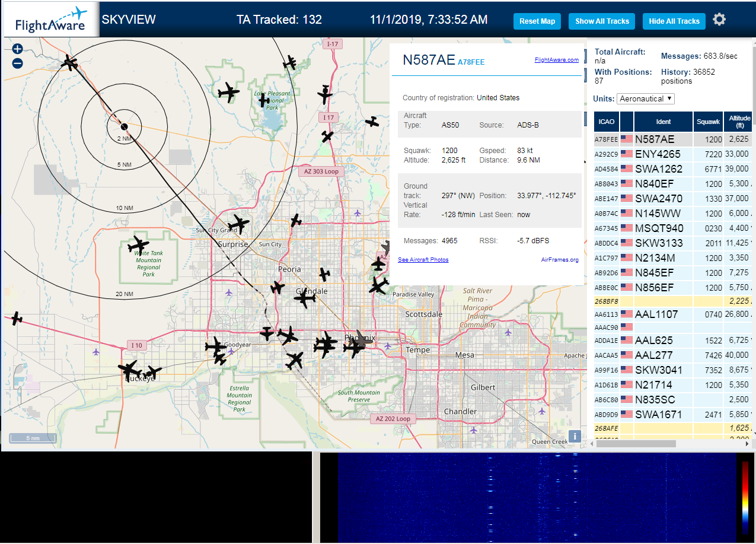Select SWA1671 row in table
The height and width of the screenshot is (544, 756).
pyautogui.click(x=673, y=415)
